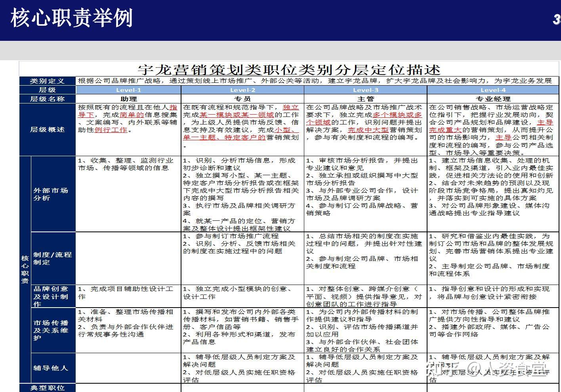Select the Level-3 column header
Screen dimensions: 561x392
365,90
